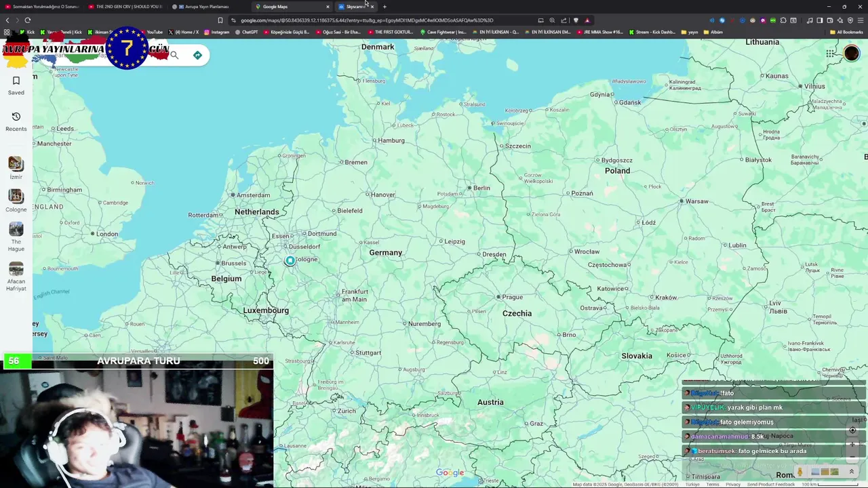Viewport: 868px width, 488px height.
Task: Expand the All Bookmarks folder
Action: pyautogui.click(x=846, y=32)
